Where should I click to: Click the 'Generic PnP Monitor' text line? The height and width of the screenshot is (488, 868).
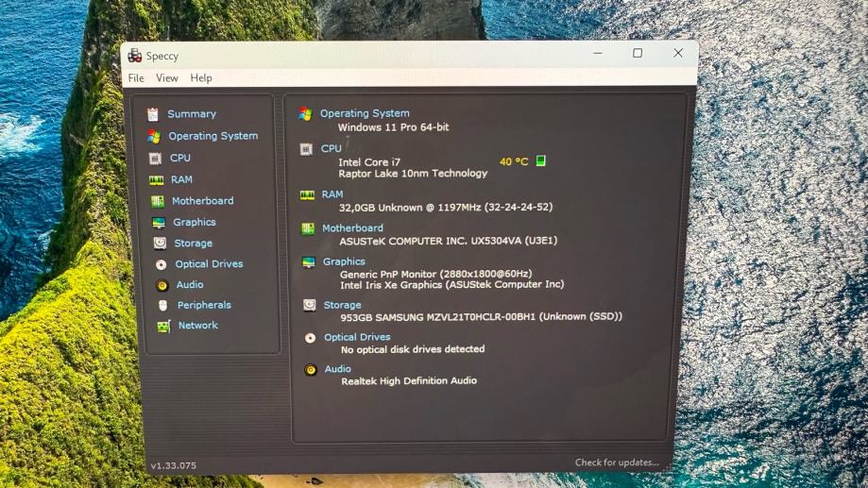pos(436,274)
